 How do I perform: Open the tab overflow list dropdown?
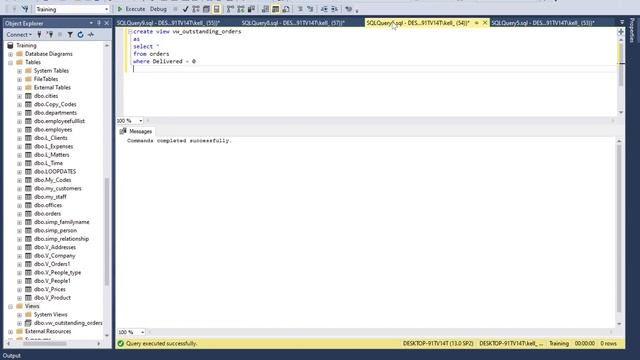point(622,23)
